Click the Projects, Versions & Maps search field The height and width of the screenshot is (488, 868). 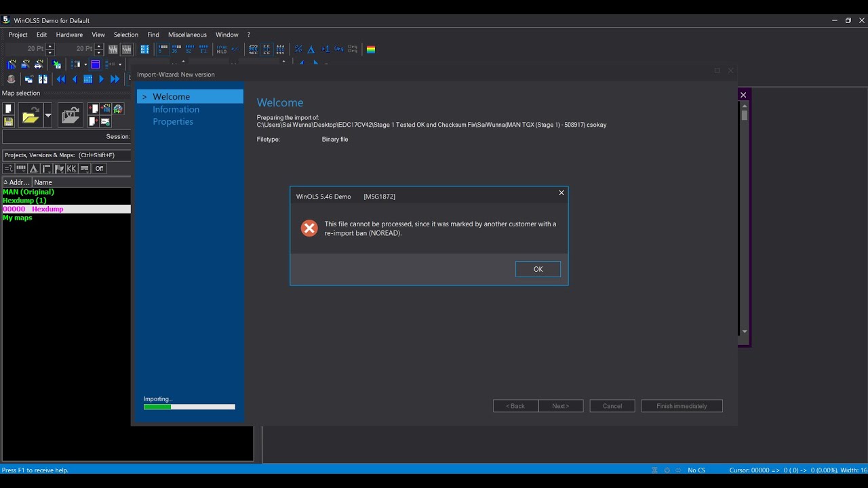(x=66, y=155)
